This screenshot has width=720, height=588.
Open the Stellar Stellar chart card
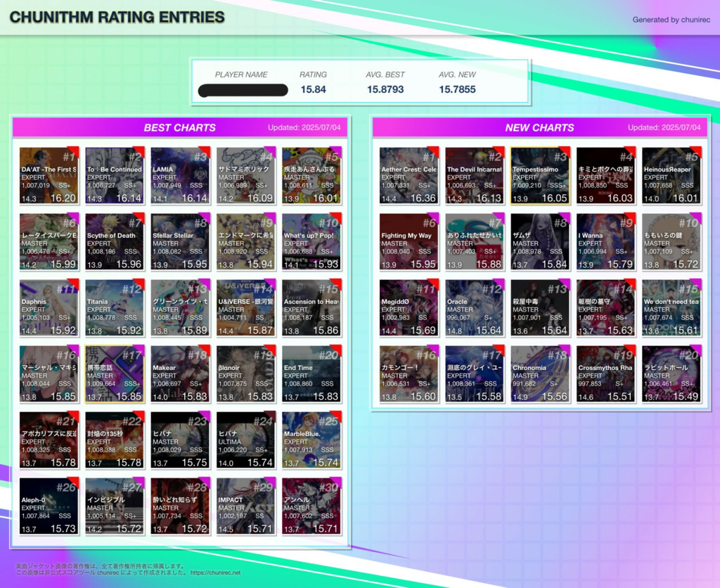click(181, 242)
